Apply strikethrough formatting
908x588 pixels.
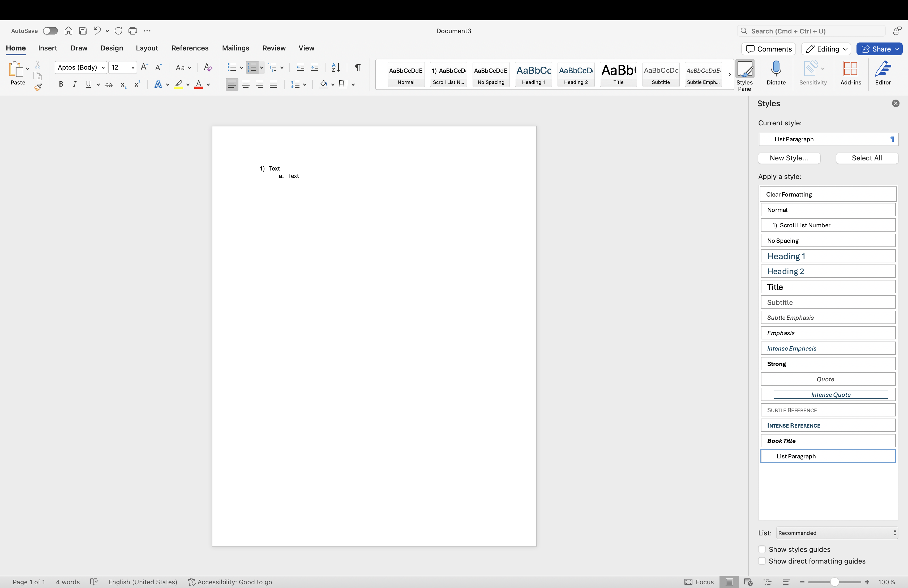point(109,84)
